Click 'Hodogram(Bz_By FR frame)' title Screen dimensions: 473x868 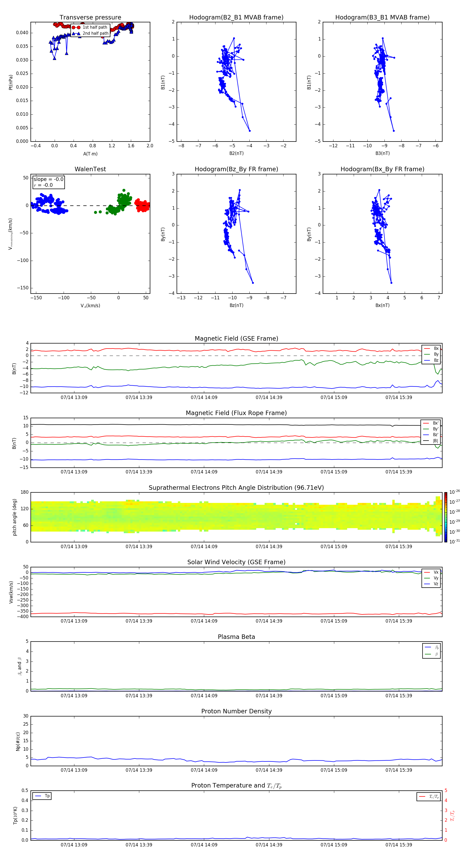[x=236, y=169]
